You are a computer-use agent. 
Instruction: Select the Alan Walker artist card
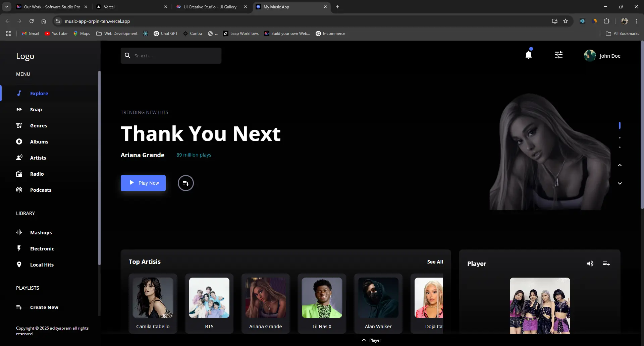[x=378, y=303]
